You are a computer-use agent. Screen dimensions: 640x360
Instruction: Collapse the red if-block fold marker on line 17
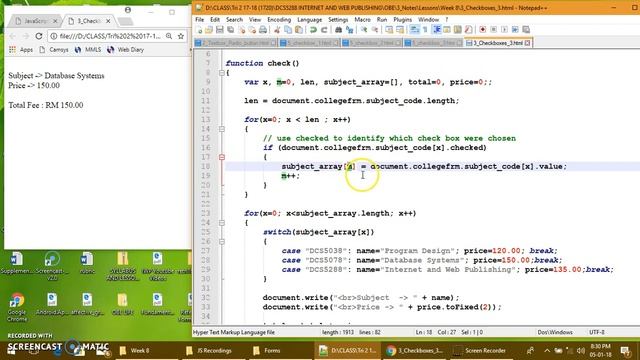tap(222, 157)
